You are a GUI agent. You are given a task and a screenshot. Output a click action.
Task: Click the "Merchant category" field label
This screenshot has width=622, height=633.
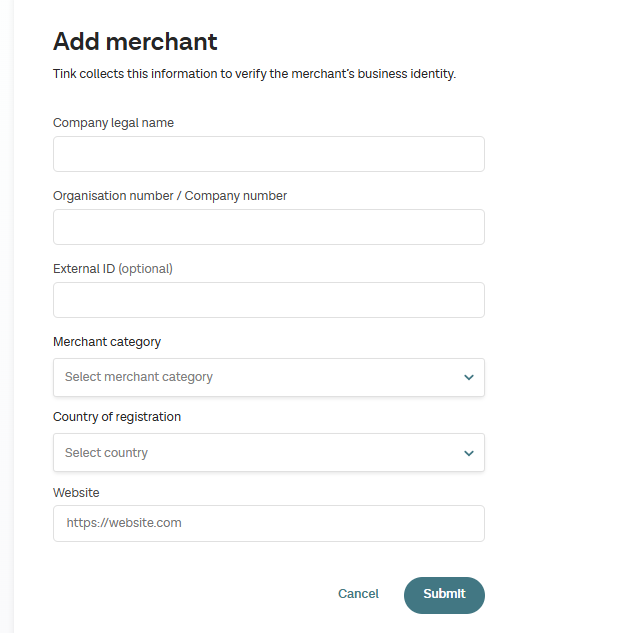(107, 342)
